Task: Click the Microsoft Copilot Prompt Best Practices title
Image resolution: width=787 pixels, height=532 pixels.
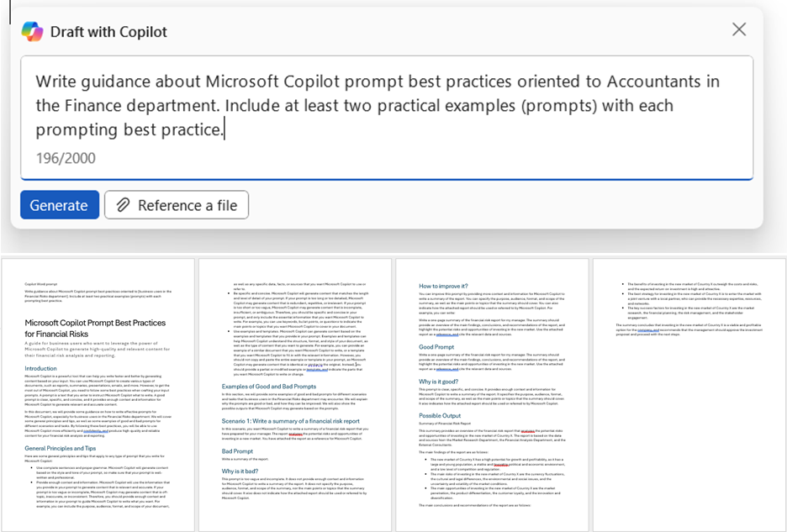Action: [95, 329]
